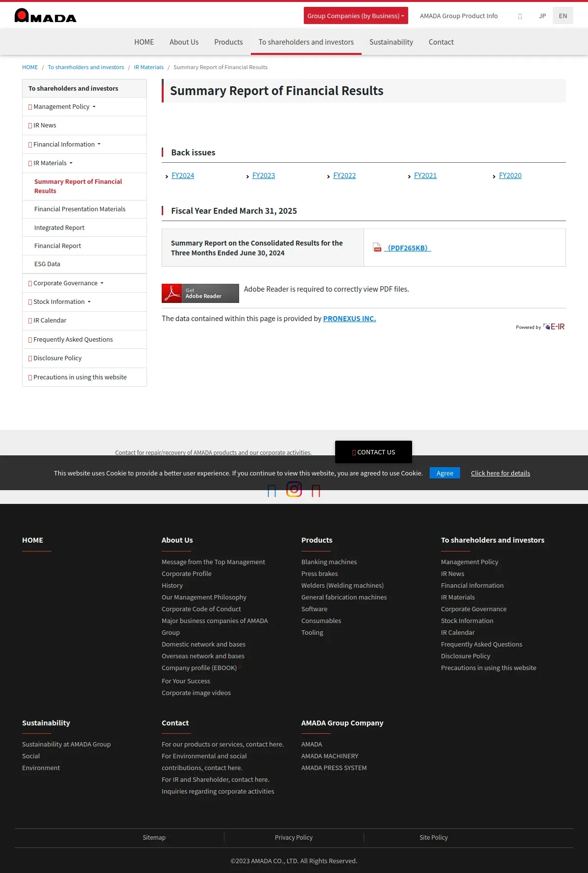
Task: Click the CONTACT US button
Action: (373, 452)
